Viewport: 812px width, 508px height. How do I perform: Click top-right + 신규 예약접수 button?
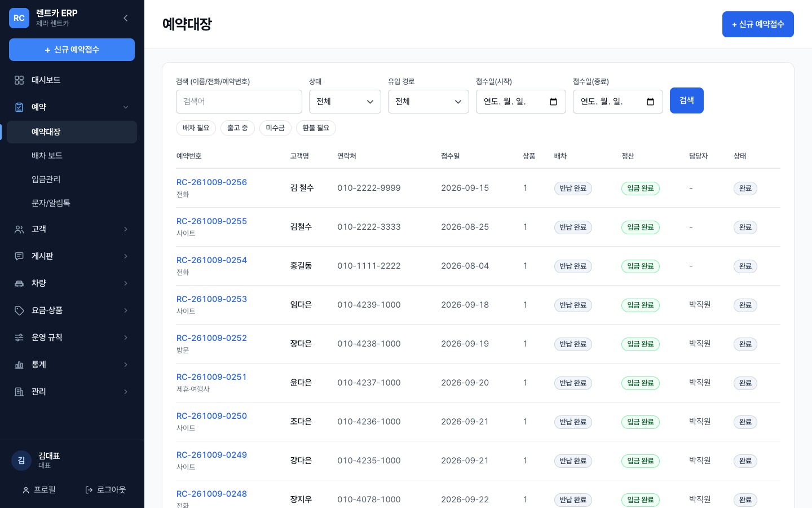click(758, 24)
